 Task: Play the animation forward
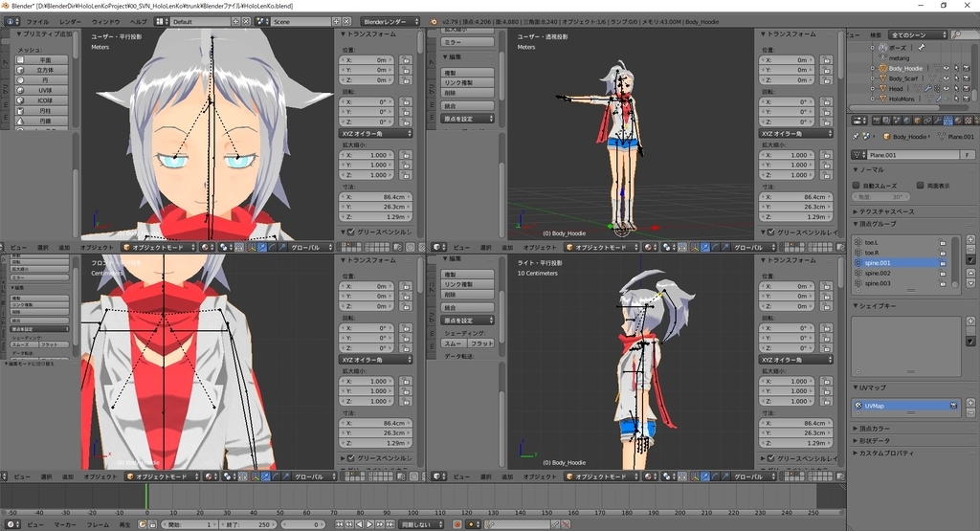[x=369, y=524]
